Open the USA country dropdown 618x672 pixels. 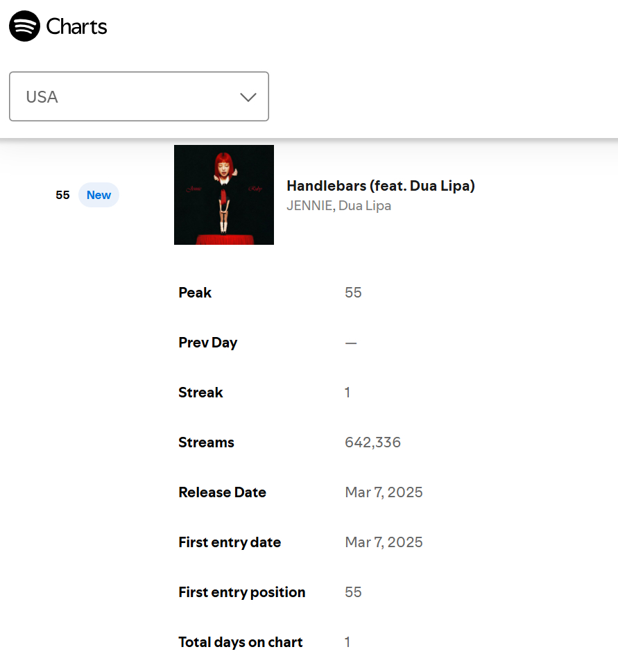tap(139, 96)
